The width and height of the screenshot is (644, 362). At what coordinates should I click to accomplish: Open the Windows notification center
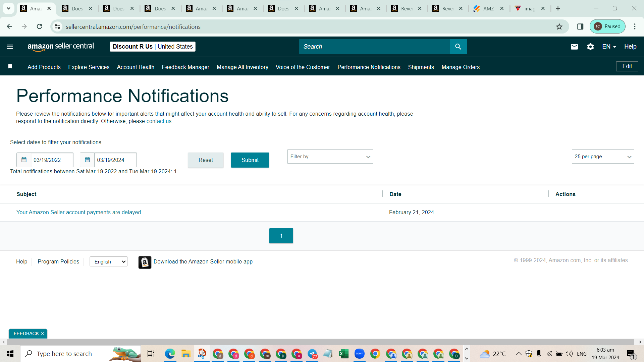(631, 354)
